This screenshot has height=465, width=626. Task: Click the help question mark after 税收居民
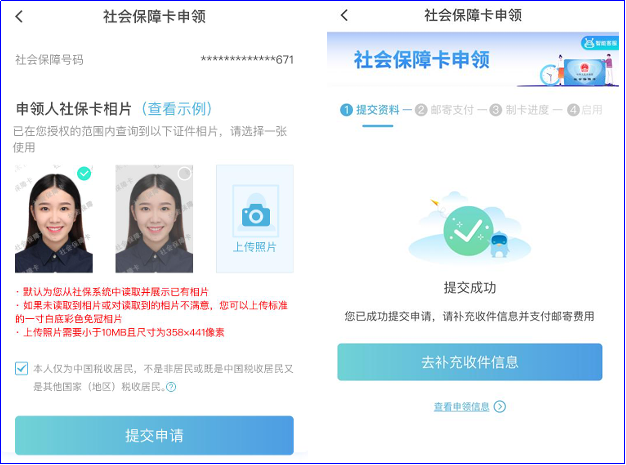tap(171, 387)
